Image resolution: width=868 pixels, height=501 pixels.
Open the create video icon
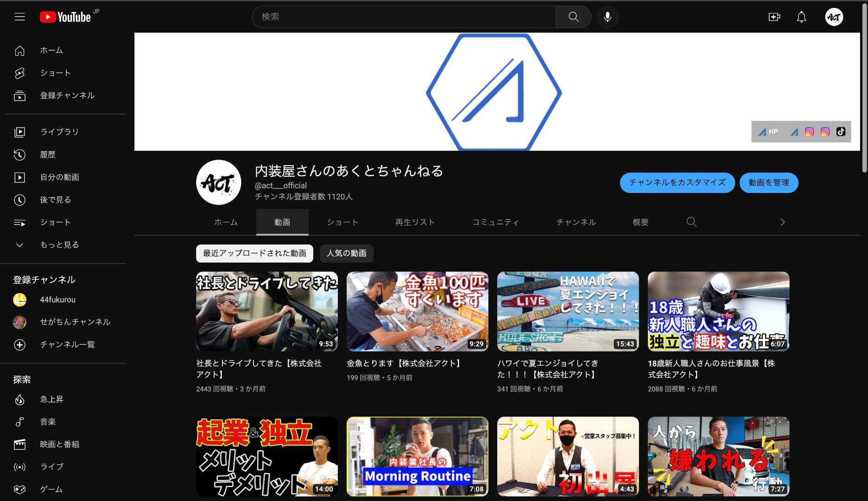coord(774,17)
